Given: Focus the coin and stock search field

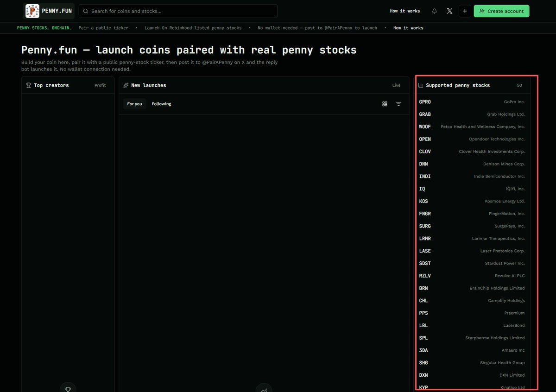Looking at the screenshot, I should tap(178, 11).
